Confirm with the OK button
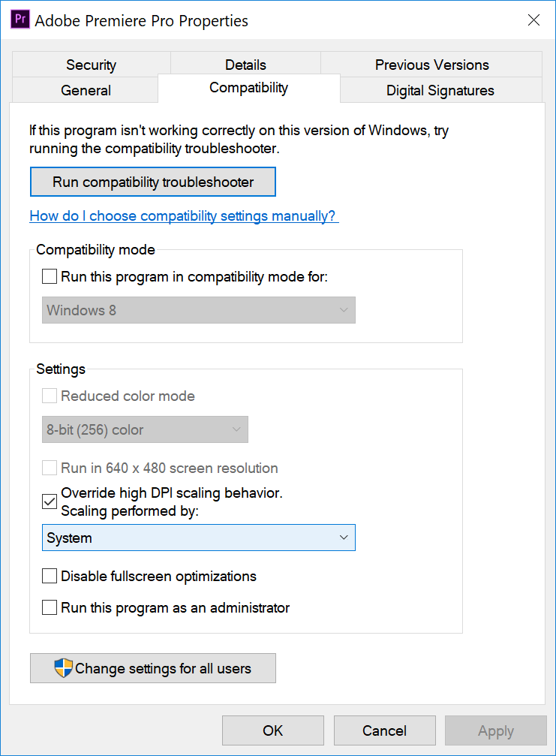The image size is (556, 756). click(x=272, y=730)
